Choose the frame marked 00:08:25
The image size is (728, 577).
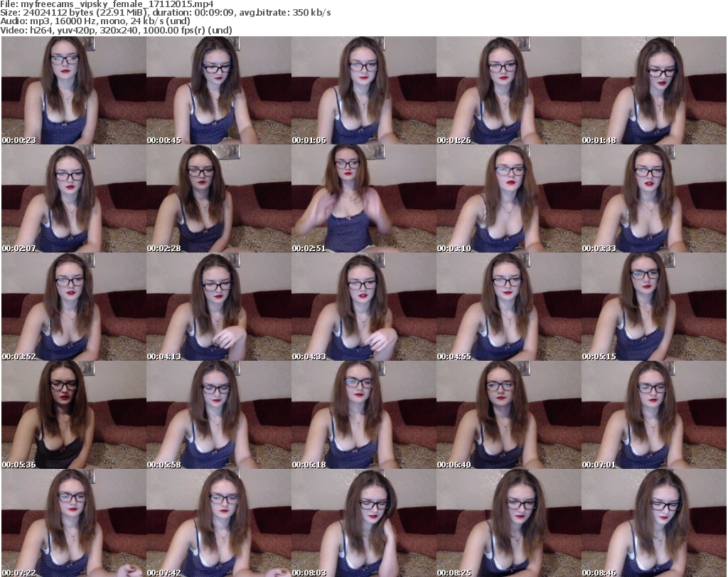508,523
